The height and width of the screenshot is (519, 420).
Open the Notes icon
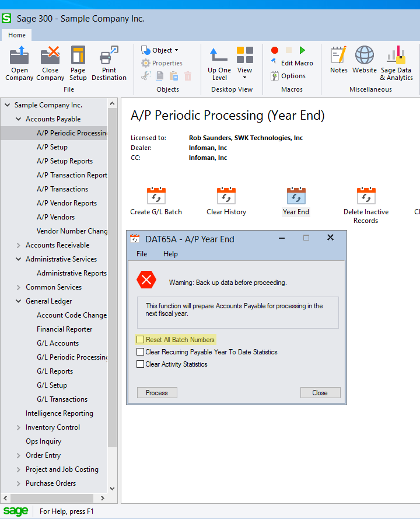339,60
